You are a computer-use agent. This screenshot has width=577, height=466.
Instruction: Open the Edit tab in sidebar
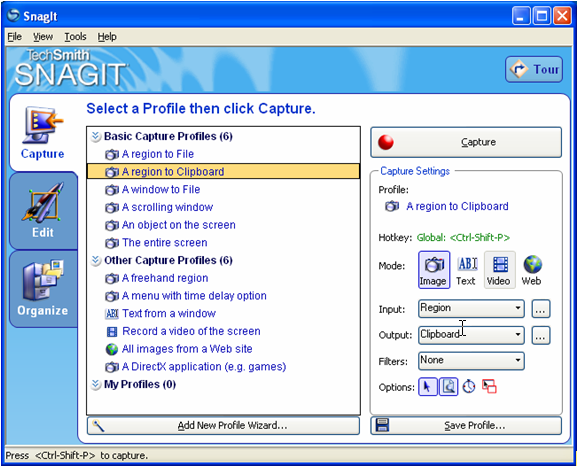(x=43, y=211)
